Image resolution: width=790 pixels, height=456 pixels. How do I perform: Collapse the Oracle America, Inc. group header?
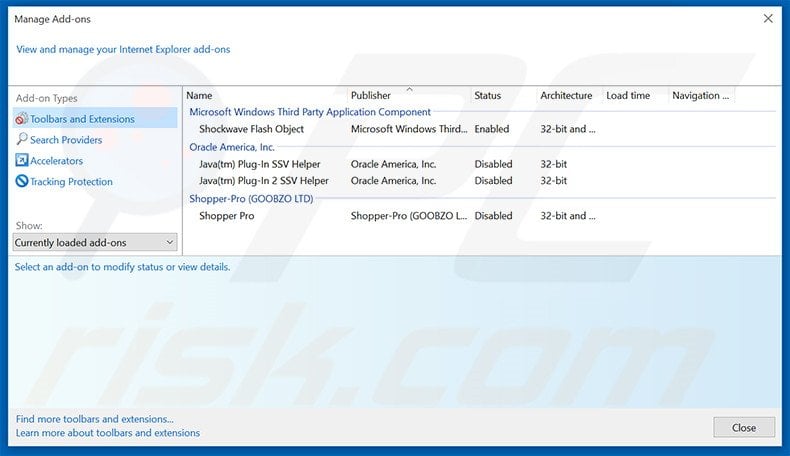click(232, 147)
